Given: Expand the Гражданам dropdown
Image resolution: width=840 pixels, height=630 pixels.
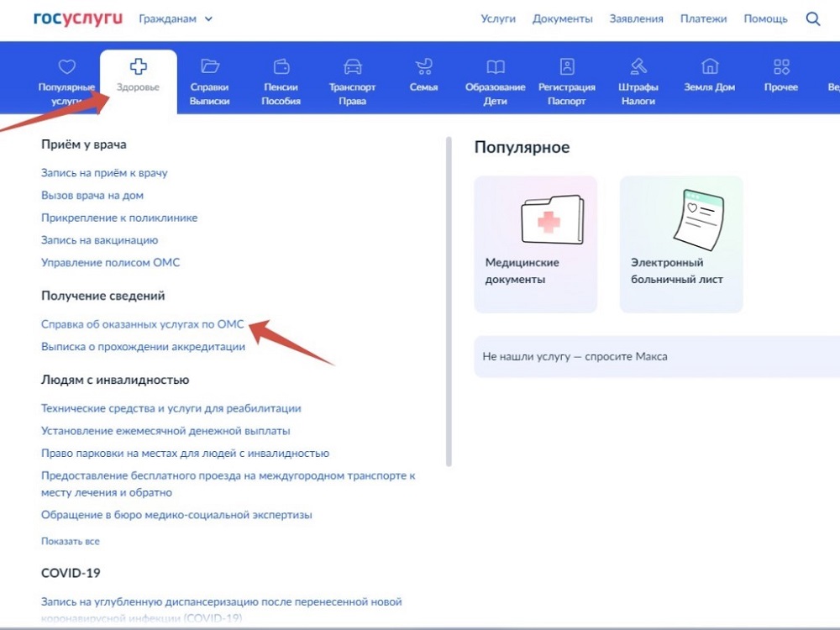Looking at the screenshot, I should [x=176, y=18].
